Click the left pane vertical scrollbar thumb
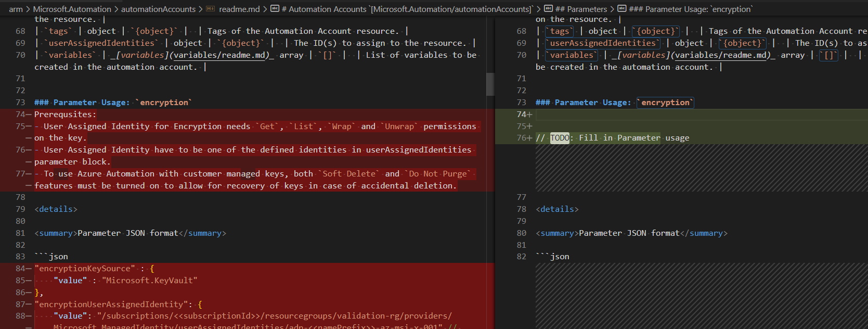This screenshot has width=868, height=329. click(x=490, y=84)
